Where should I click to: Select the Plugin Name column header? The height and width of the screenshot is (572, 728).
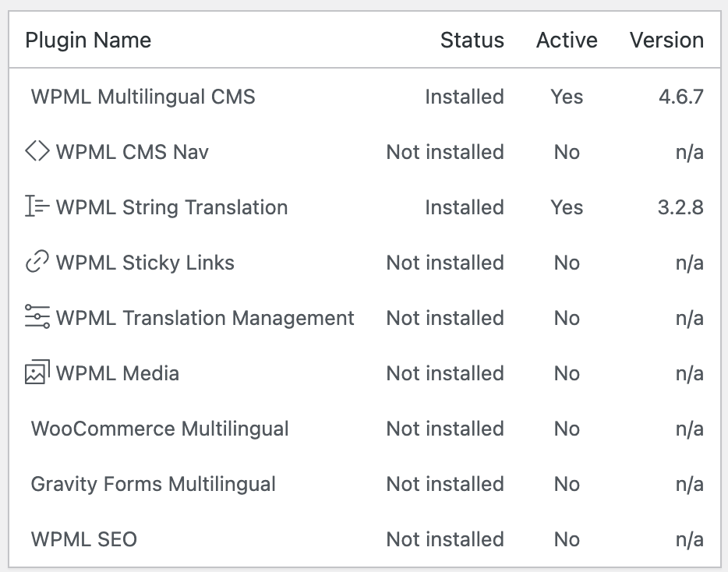pos(88,40)
